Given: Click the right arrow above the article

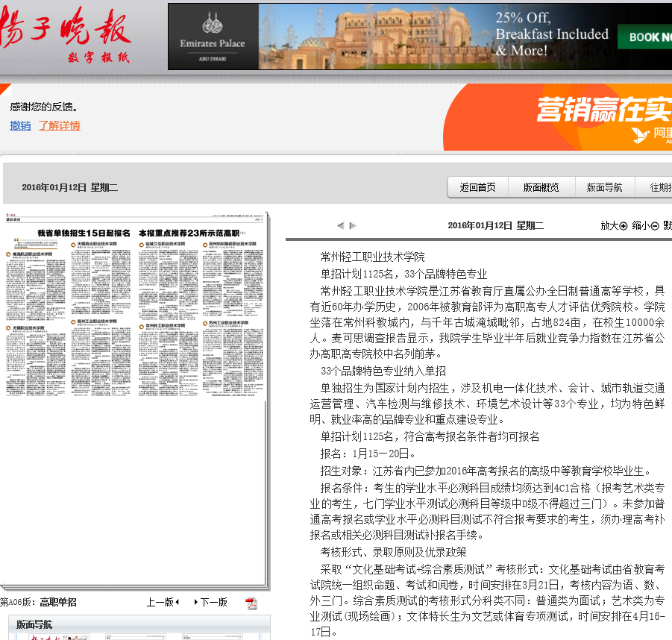Looking at the screenshot, I should [x=353, y=225].
